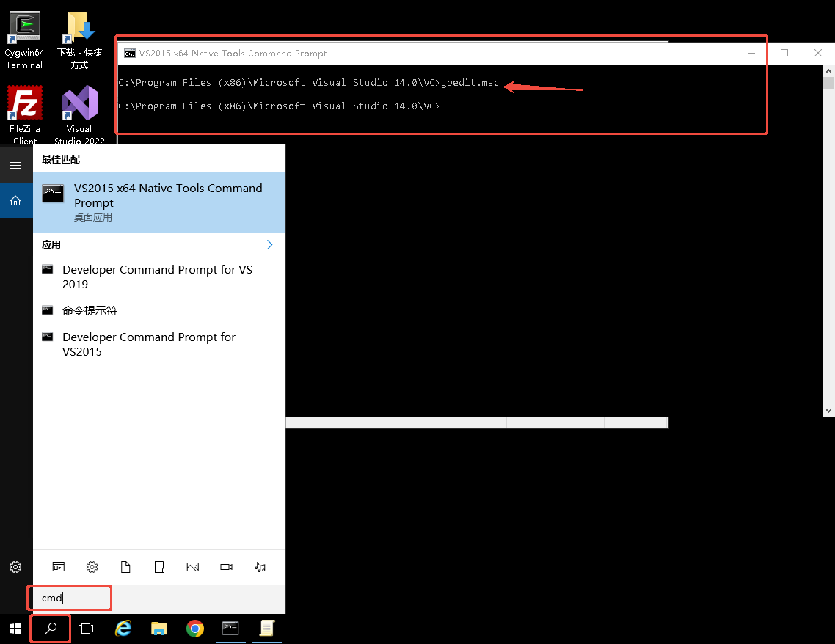This screenshot has width=835, height=644.
Task: Switch to command prompt taskbar window
Action: [x=230, y=629]
